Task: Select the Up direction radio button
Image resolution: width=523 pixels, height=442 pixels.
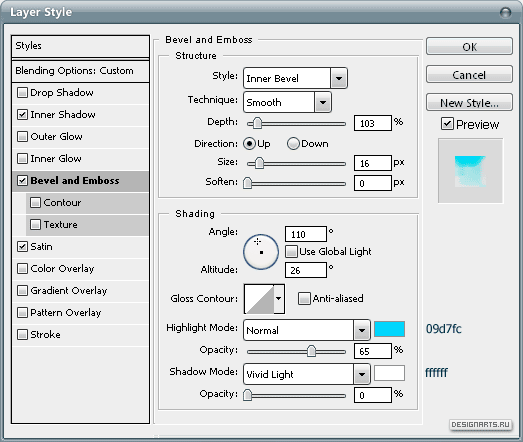Action: point(249,143)
